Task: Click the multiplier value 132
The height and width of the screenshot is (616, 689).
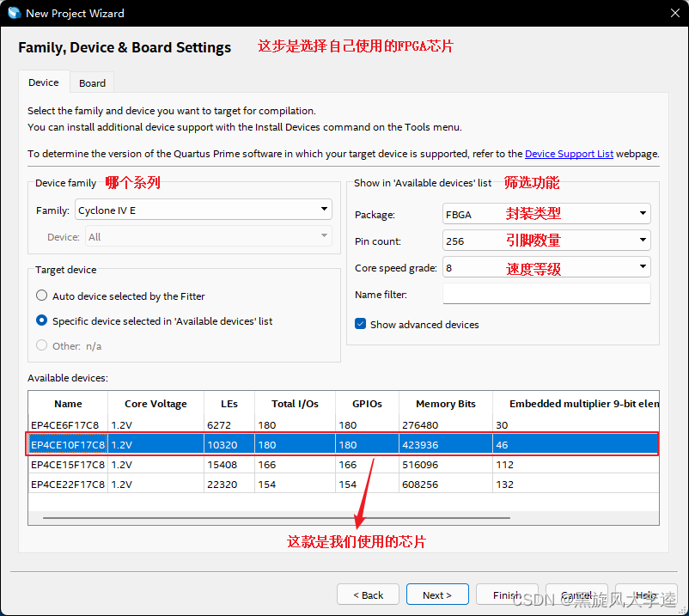Action: point(504,485)
